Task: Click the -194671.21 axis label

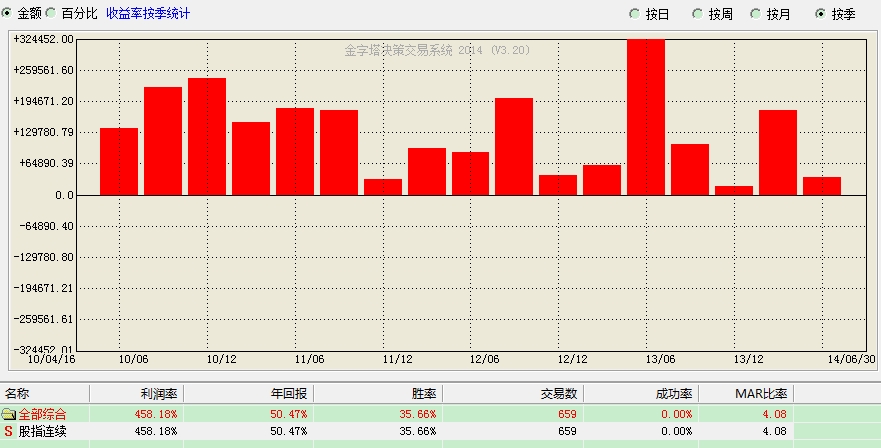Action: point(44,288)
